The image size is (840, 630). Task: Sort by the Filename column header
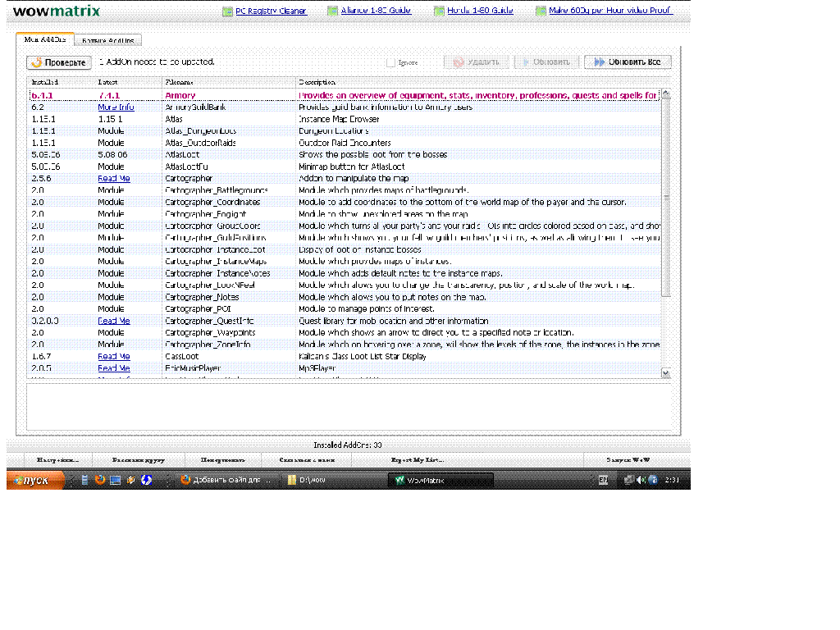tap(229, 82)
